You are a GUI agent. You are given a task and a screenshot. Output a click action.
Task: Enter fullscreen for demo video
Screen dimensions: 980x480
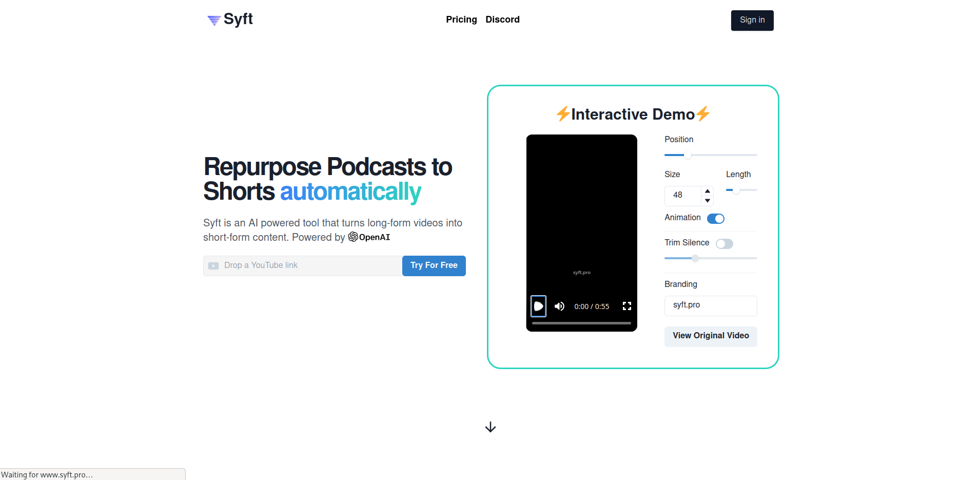coord(626,306)
